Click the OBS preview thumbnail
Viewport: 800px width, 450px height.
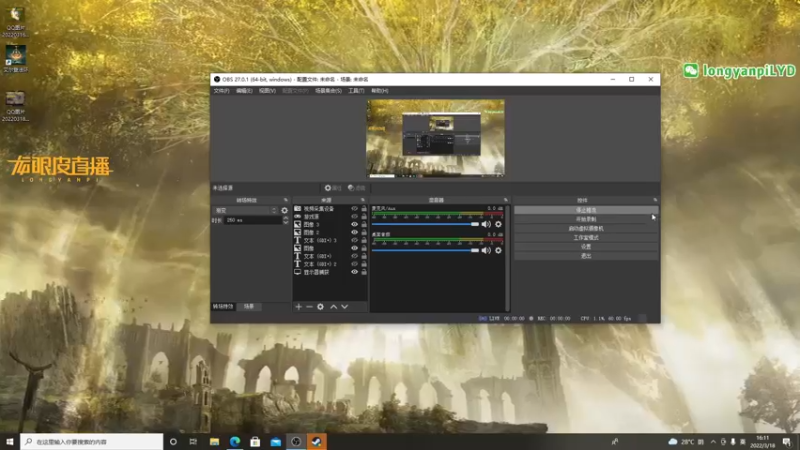click(436, 138)
